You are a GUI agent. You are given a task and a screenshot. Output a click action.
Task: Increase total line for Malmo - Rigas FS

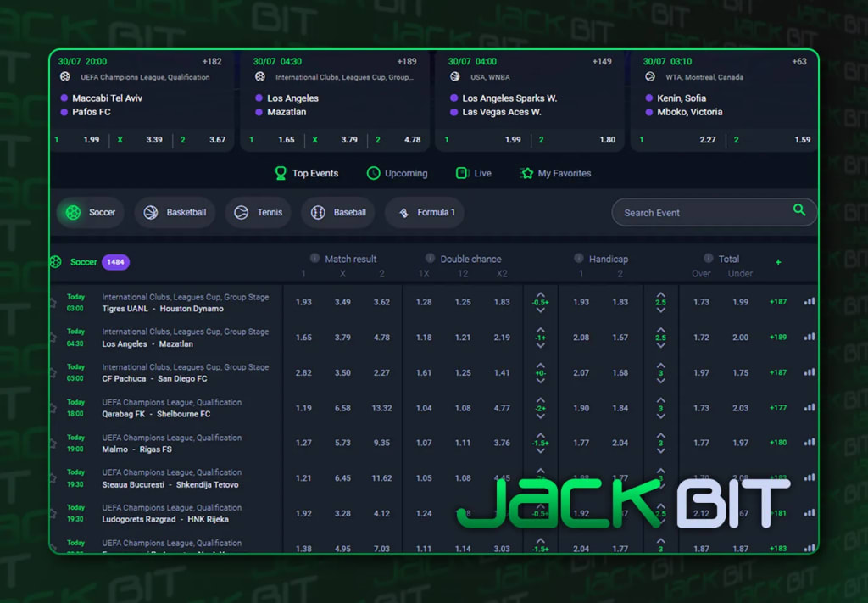click(x=660, y=436)
